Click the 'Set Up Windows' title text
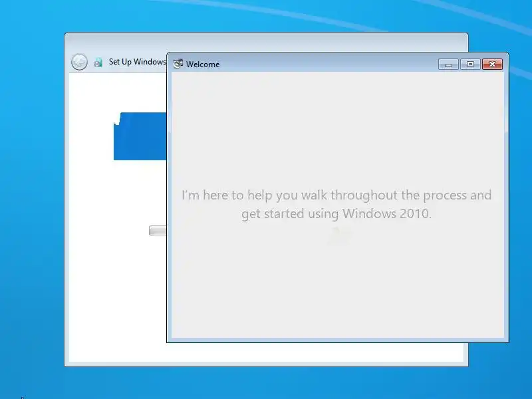Image resolution: width=532 pixels, height=399 pixels. tap(138, 62)
